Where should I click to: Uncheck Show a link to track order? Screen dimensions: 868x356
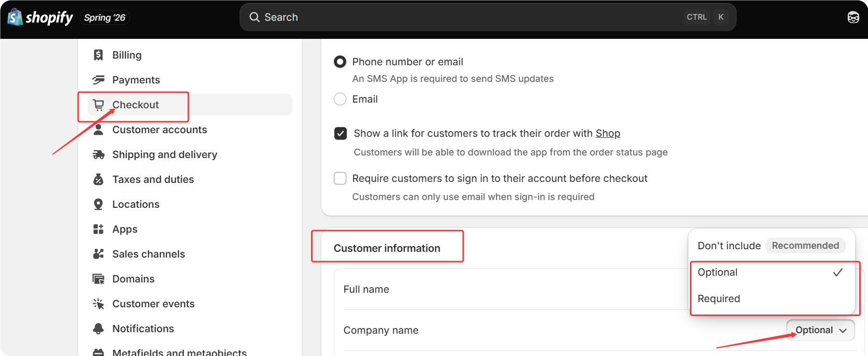pyautogui.click(x=341, y=134)
